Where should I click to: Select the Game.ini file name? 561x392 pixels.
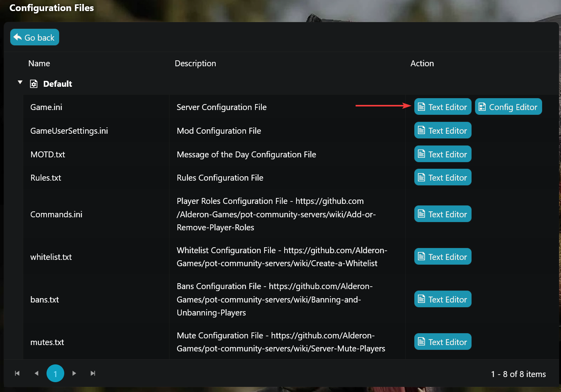[x=46, y=107]
